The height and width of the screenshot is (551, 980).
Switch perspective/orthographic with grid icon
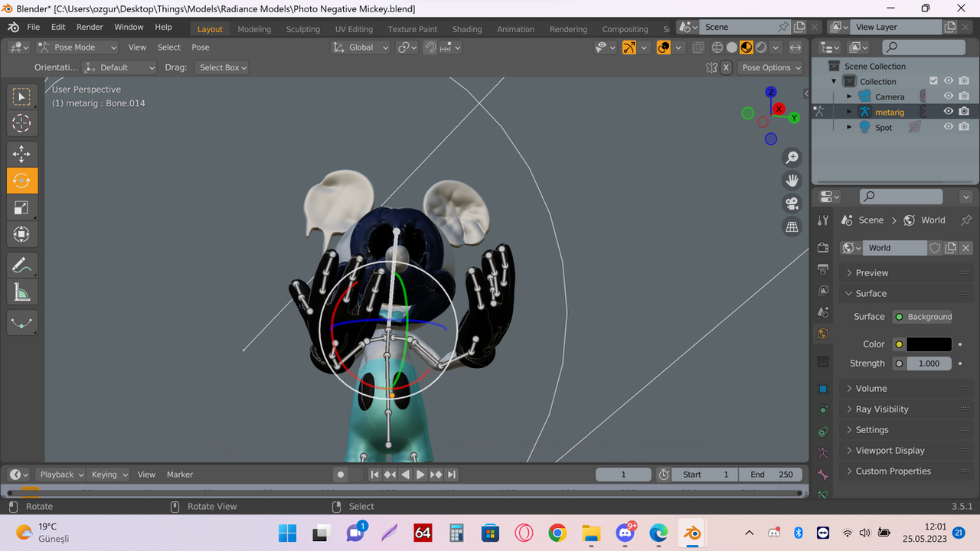[792, 227]
